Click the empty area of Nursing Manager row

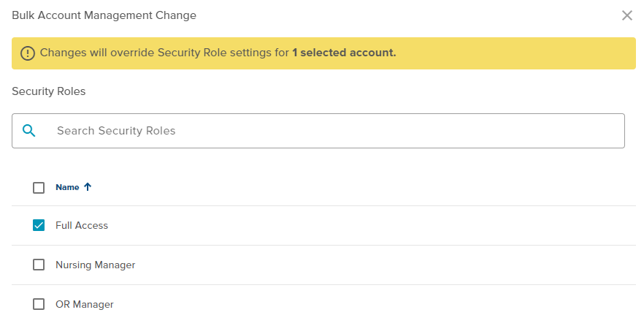click(365, 265)
